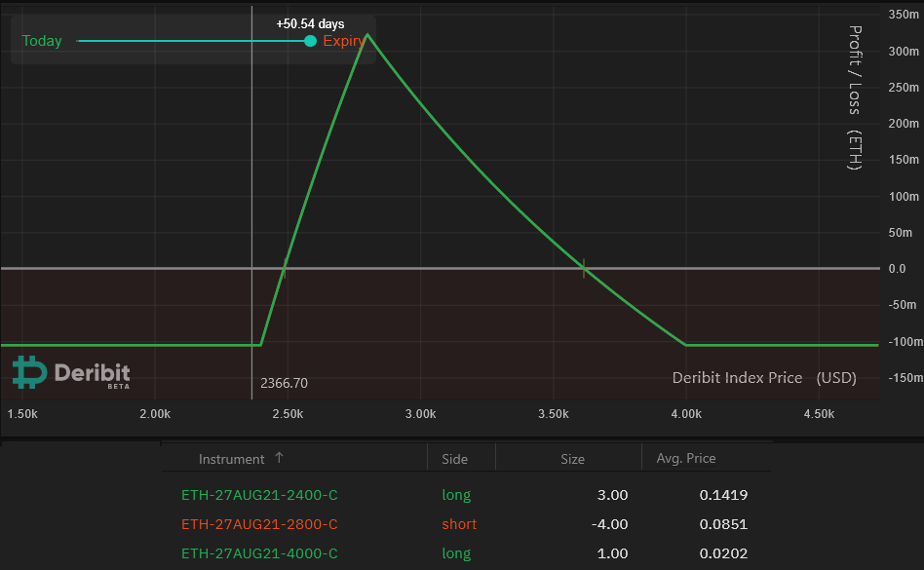
Task: Click the Today label on the time slider
Action: point(40,41)
